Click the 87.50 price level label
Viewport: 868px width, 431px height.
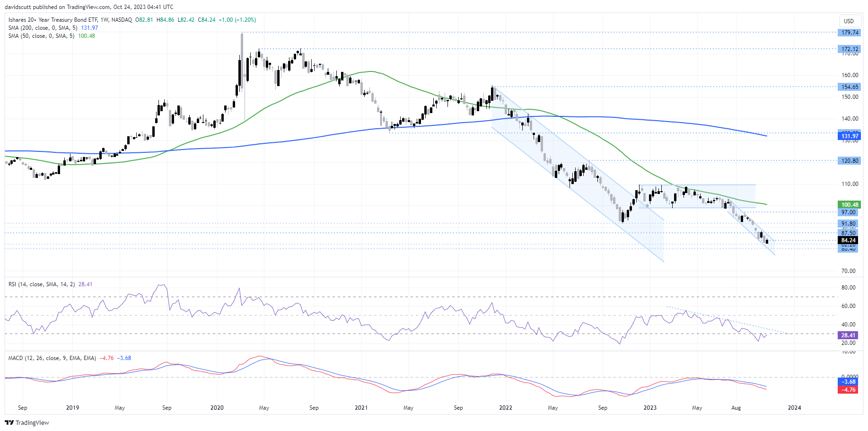(849, 233)
